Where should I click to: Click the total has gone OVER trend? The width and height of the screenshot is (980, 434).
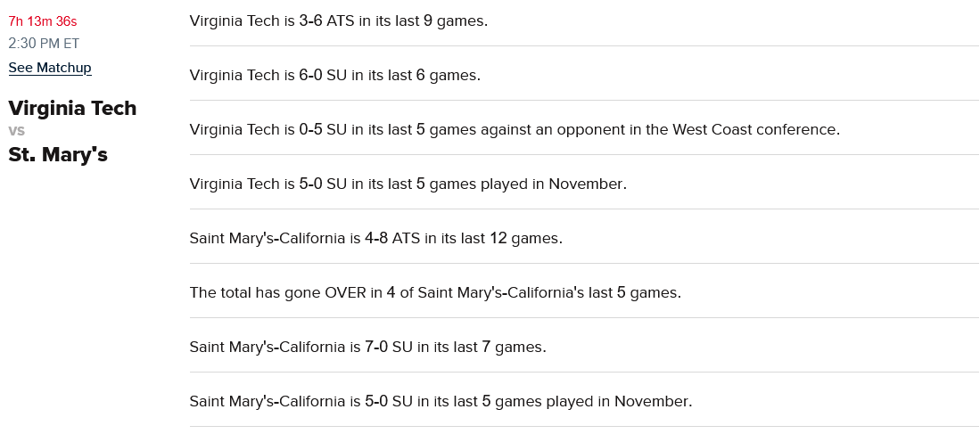click(x=434, y=292)
